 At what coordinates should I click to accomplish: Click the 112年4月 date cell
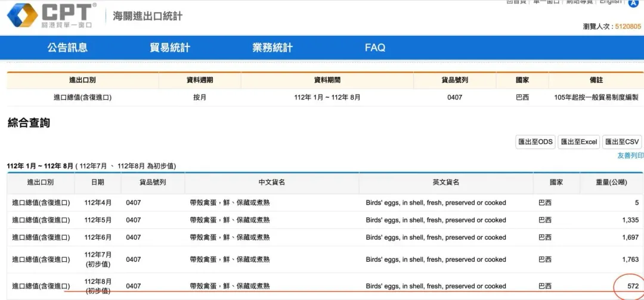click(x=98, y=203)
